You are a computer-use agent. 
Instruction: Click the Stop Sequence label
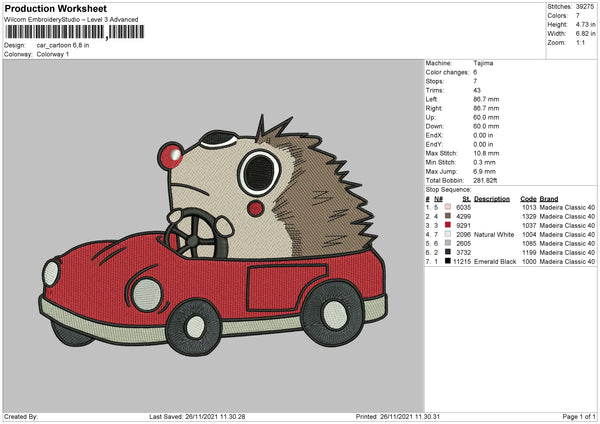pos(447,188)
